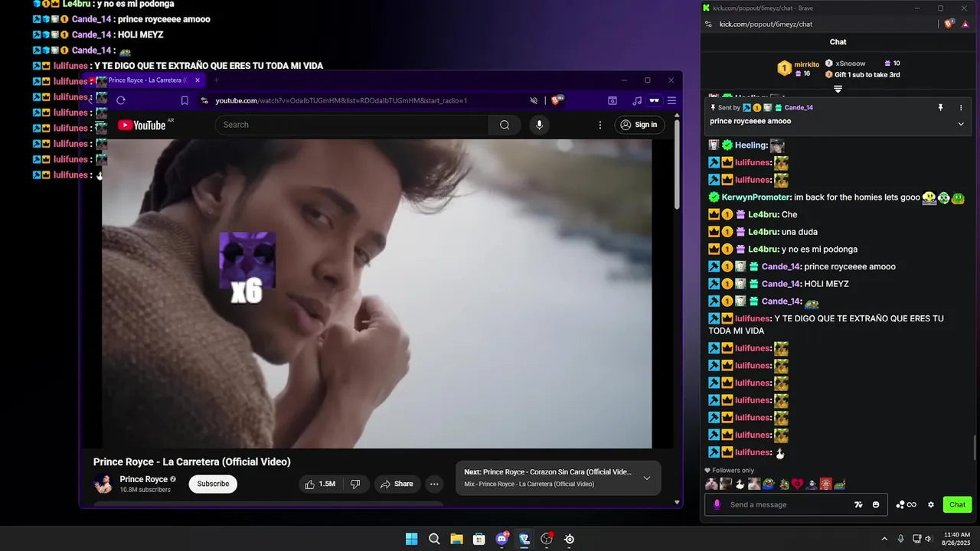Image resolution: width=980 pixels, height=551 pixels.
Task: Click system tray volume icon
Action: 928,539
